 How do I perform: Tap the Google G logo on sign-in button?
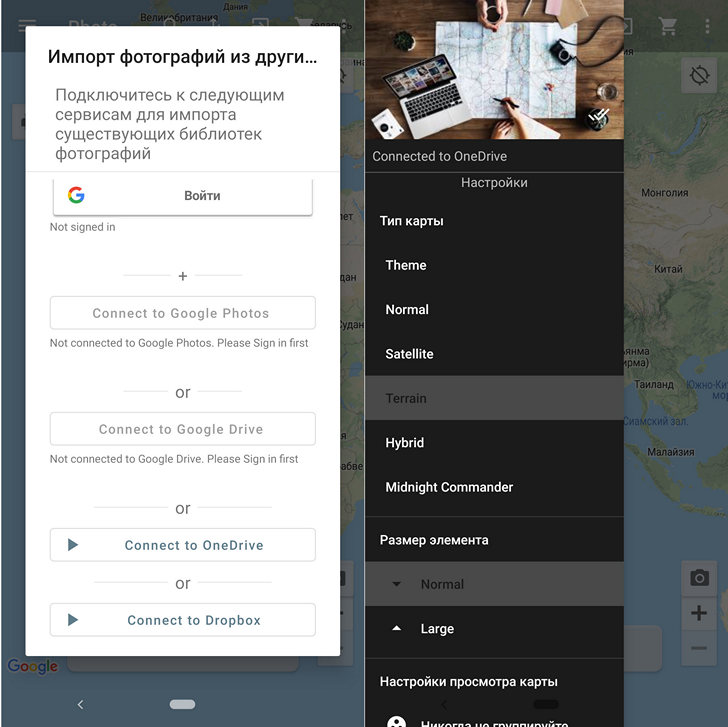tap(76, 195)
